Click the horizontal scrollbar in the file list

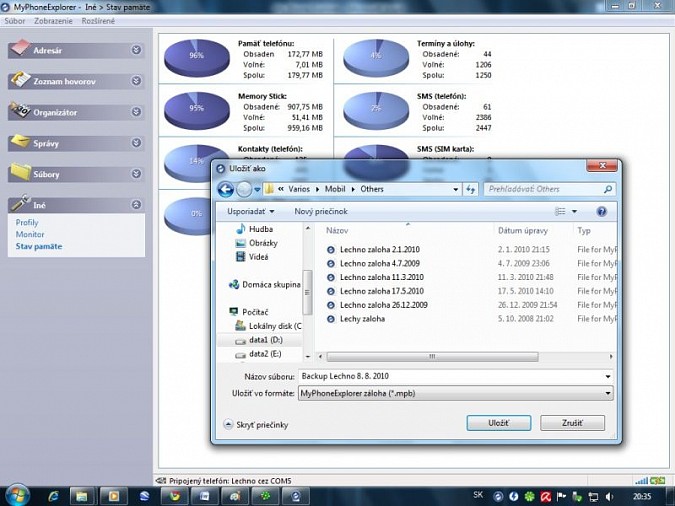432,357
